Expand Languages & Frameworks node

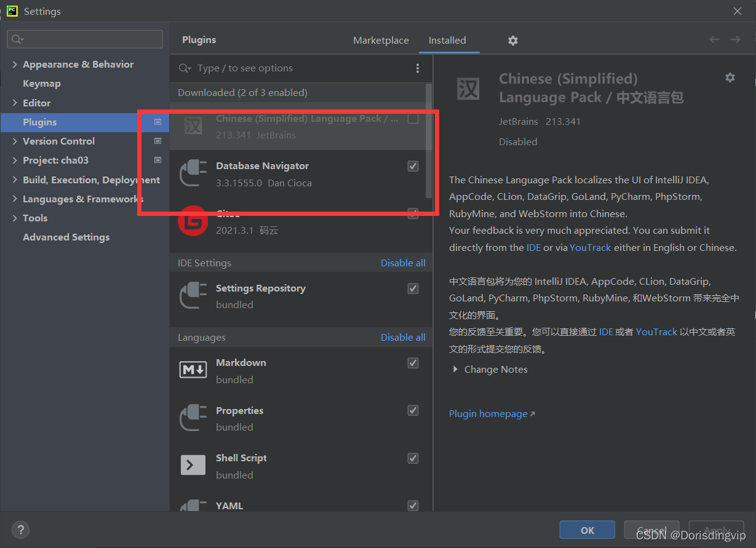[x=15, y=199]
